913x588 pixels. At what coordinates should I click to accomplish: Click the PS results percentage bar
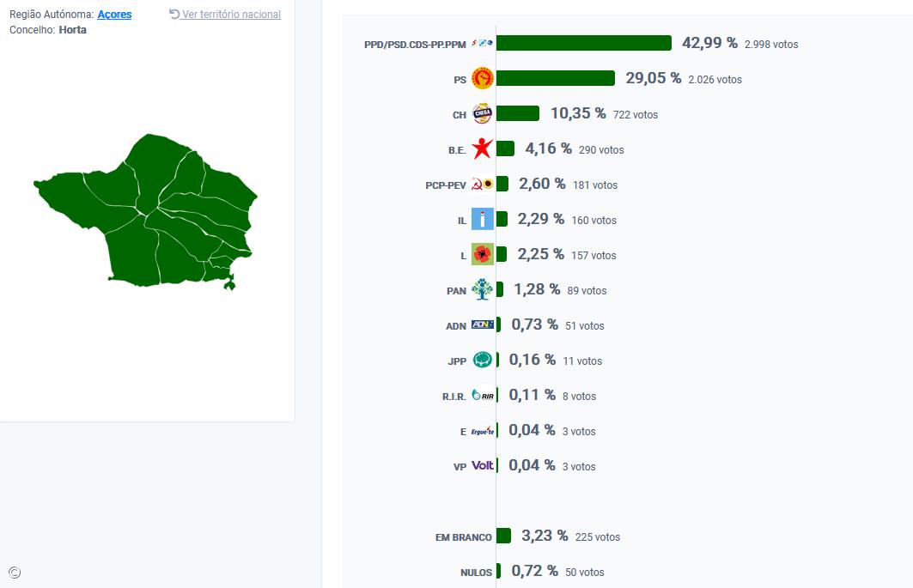click(x=558, y=77)
